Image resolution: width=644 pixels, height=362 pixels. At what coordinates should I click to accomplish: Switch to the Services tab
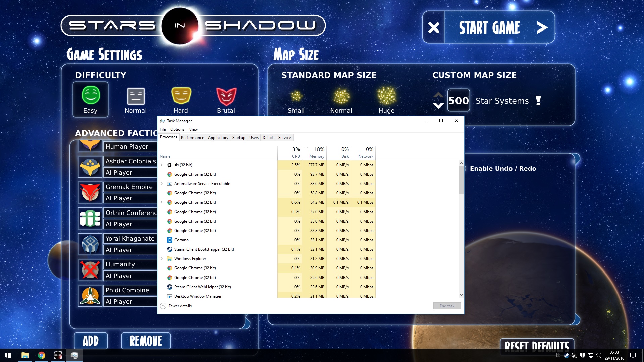(x=285, y=138)
